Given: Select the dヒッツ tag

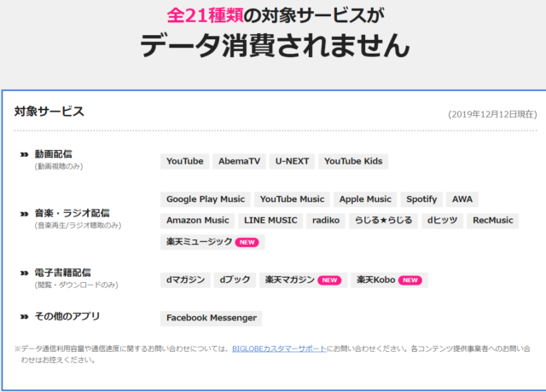Looking at the screenshot, I should click(442, 221).
